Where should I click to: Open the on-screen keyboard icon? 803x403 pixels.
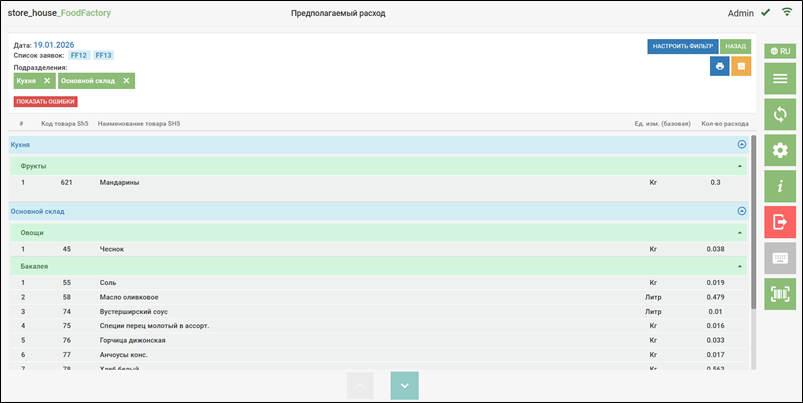(779, 258)
